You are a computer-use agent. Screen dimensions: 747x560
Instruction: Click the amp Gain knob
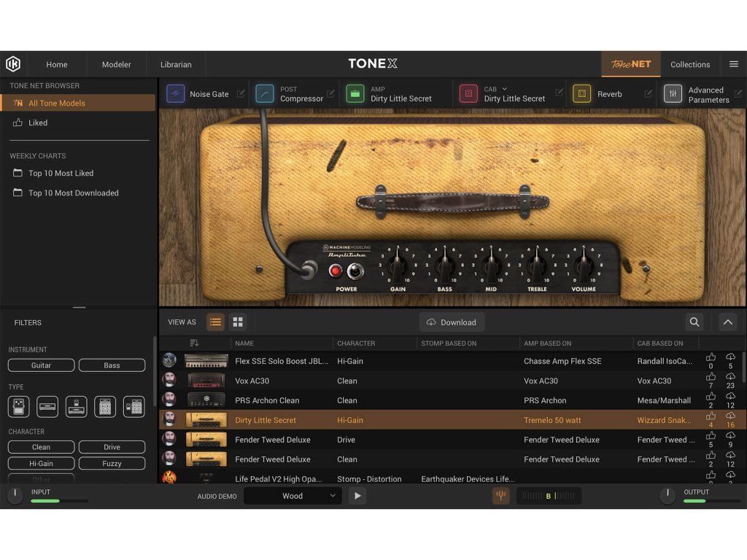point(398,268)
